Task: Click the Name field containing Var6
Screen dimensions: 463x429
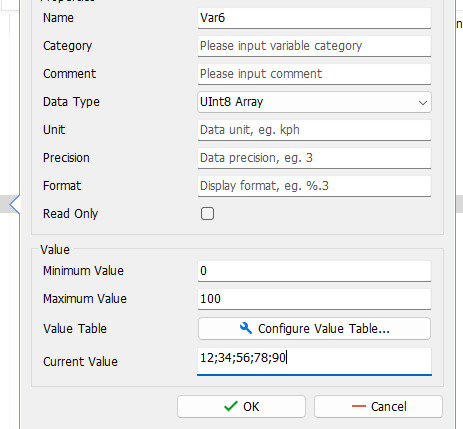Action: [x=314, y=18]
